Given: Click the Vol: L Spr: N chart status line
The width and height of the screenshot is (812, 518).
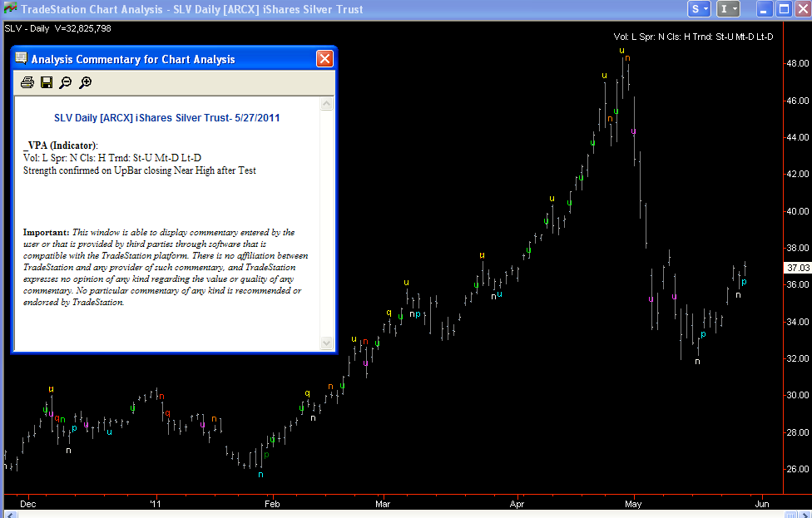Looking at the screenshot, I should click(693, 37).
